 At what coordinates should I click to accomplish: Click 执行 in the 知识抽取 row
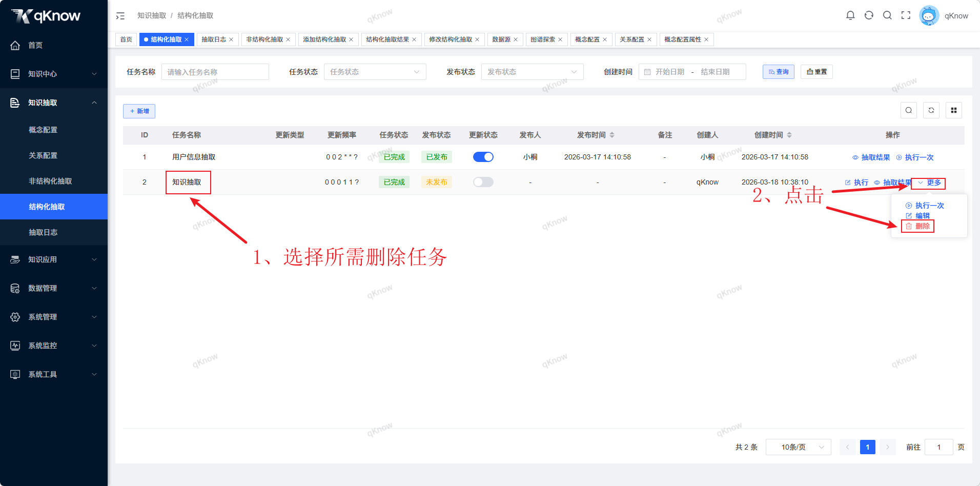pyautogui.click(x=856, y=183)
